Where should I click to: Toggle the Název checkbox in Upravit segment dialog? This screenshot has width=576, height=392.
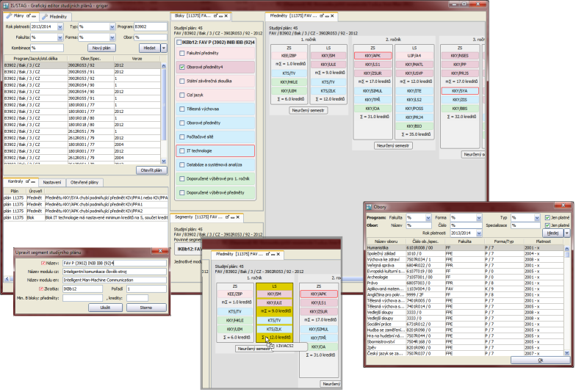tap(43, 263)
